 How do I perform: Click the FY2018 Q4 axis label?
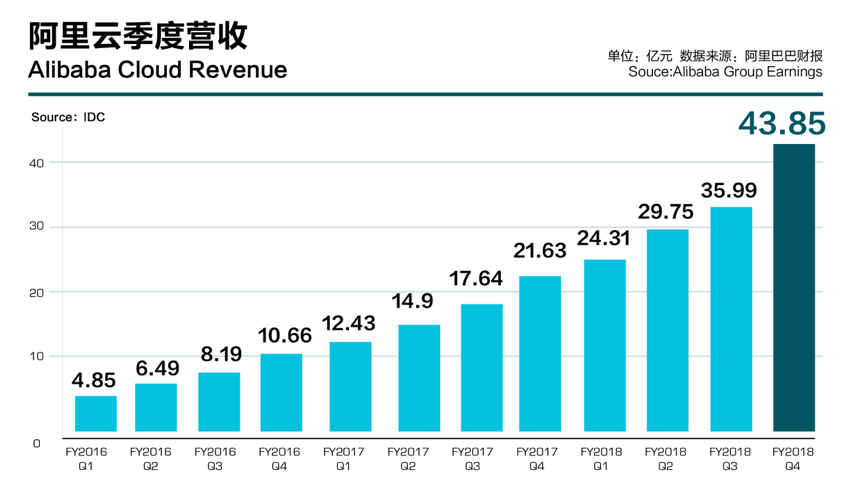[793, 459]
